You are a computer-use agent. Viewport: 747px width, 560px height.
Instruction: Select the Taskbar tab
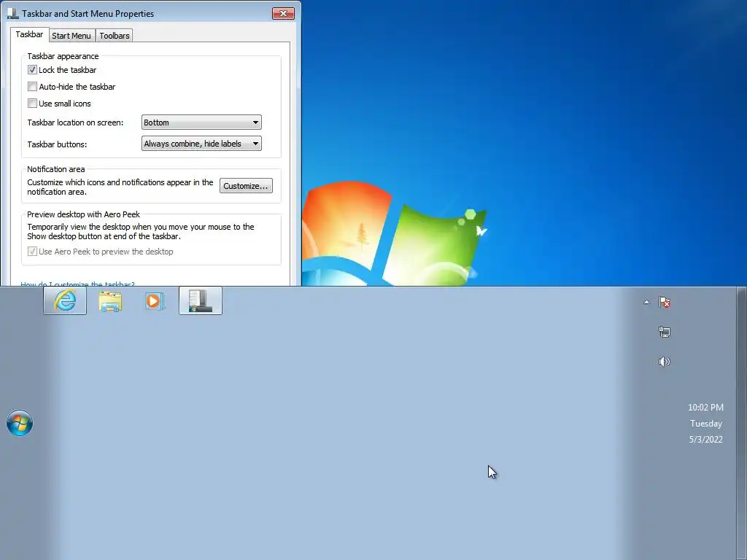pos(29,34)
